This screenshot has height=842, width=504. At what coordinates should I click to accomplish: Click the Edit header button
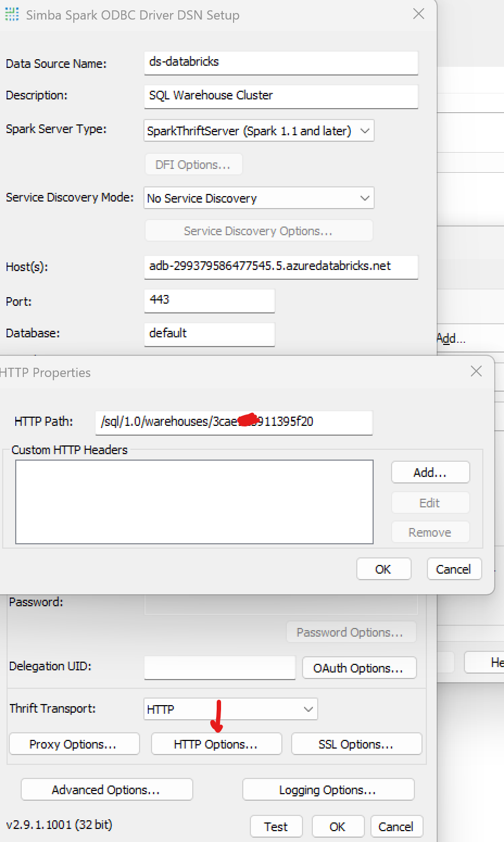click(x=430, y=503)
